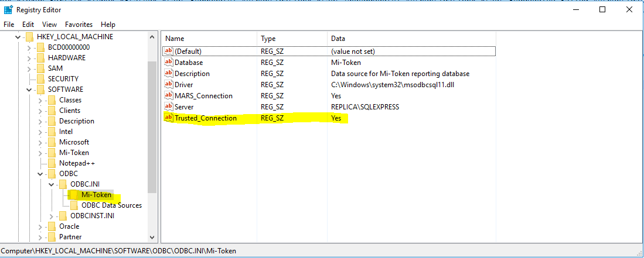The image size is (644, 258).
Task: Select the Server value name
Action: click(x=184, y=106)
